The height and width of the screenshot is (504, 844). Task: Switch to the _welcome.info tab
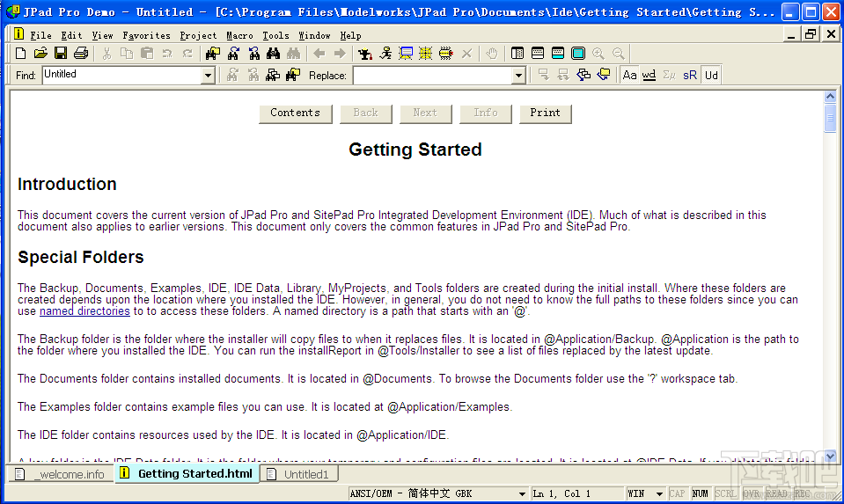tap(61, 474)
